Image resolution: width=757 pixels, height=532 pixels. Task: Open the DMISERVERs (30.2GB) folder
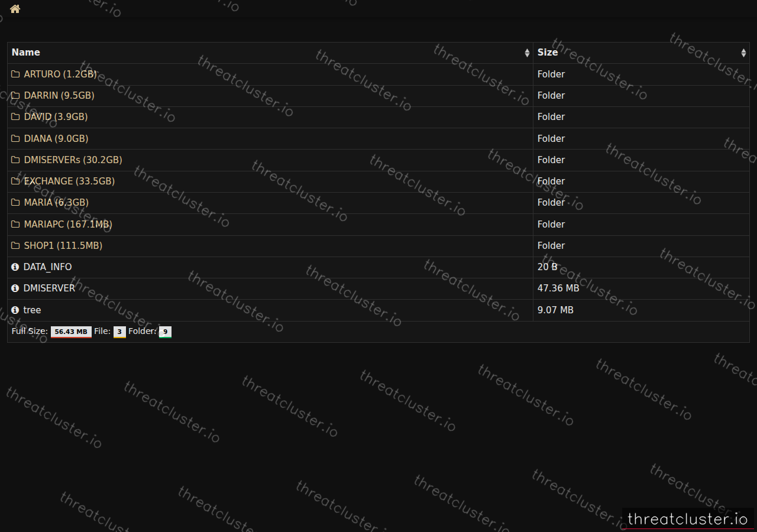tap(73, 160)
